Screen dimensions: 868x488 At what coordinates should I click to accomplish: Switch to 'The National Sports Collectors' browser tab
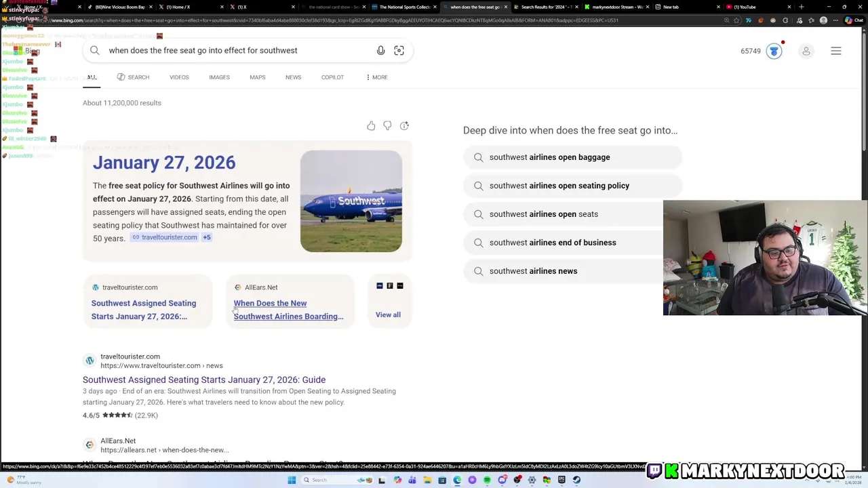[403, 7]
